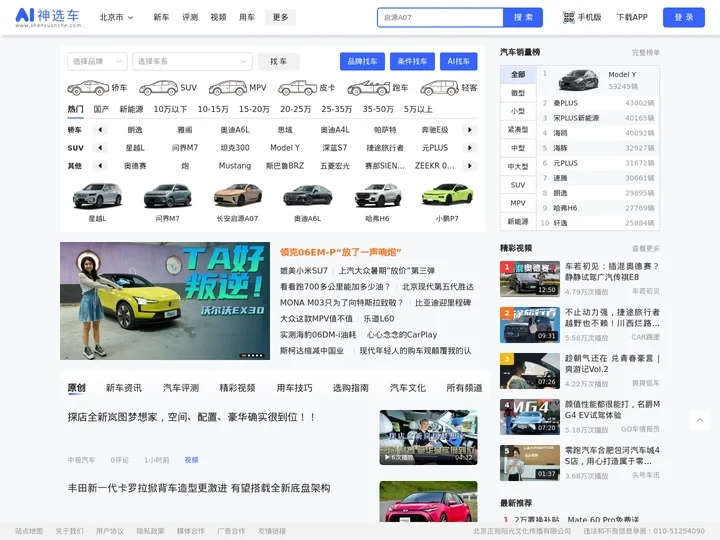
Task: Open the 北京市 city dropdown
Action: [x=116, y=17]
